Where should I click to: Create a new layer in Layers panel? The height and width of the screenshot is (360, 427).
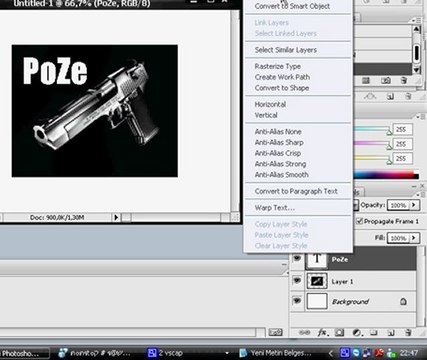point(391,332)
